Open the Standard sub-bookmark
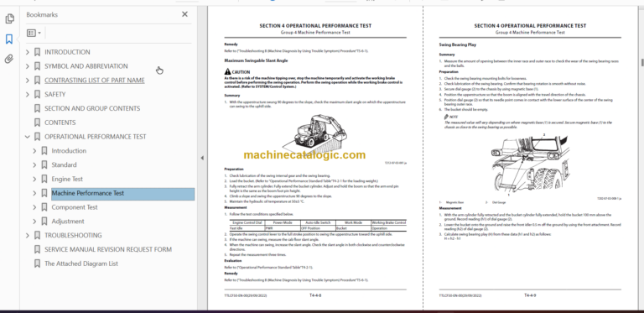Screen dimensions: 644x313 point(64,164)
